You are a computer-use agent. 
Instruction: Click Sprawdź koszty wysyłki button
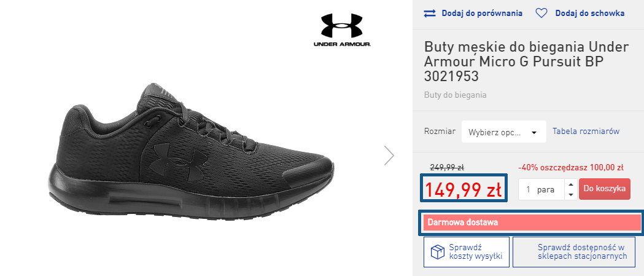[x=467, y=252]
